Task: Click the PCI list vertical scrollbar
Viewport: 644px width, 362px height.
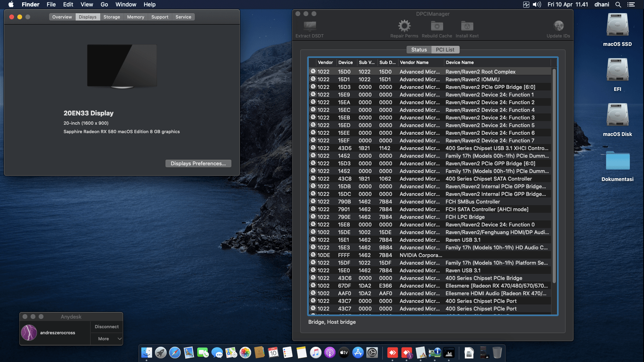Action: tap(554, 176)
